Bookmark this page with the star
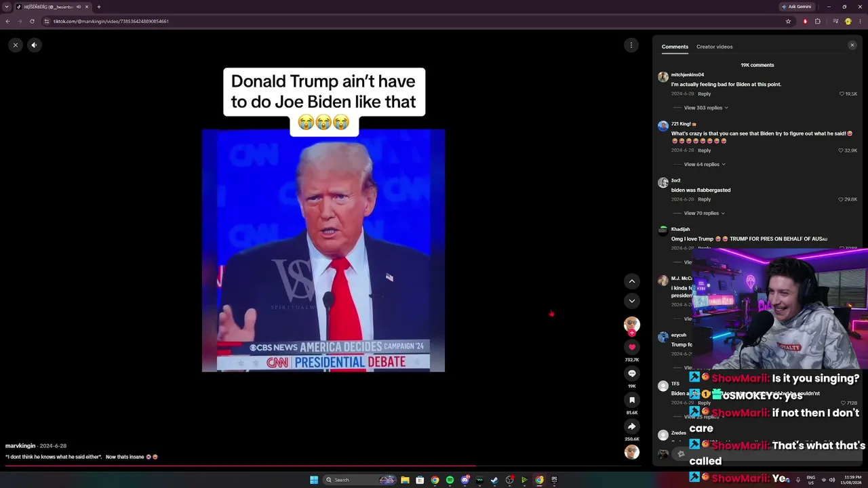This screenshot has width=868, height=488. click(x=788, y=21)
